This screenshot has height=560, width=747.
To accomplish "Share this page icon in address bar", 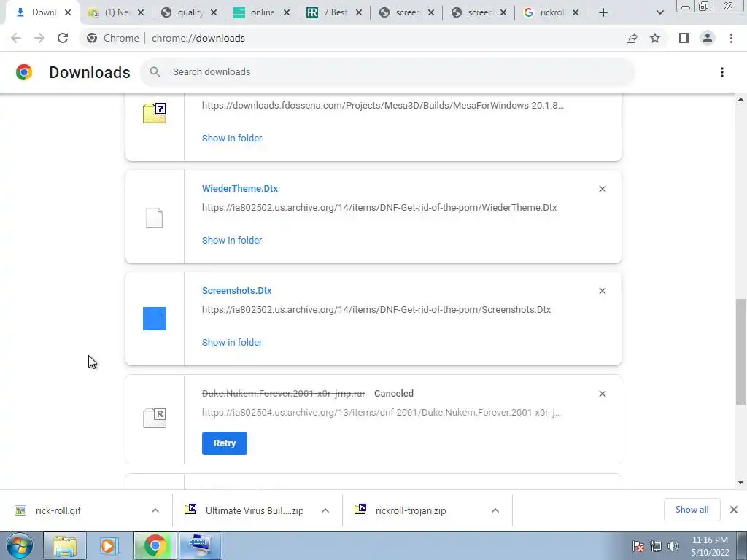I will pyautogui.click(x=632, y=38).
